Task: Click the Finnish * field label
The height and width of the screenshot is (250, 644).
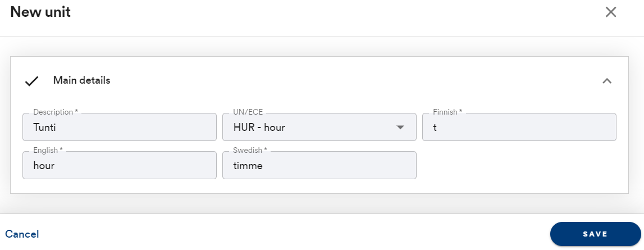Action: pos(447,112)
